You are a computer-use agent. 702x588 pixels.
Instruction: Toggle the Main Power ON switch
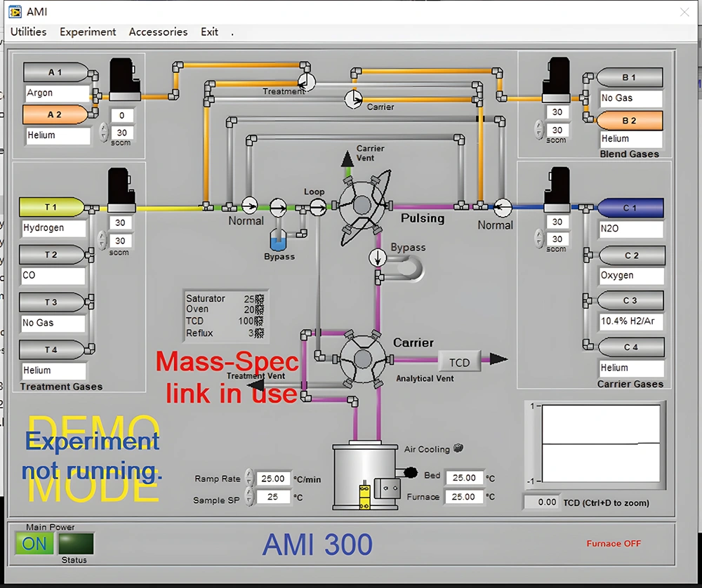point(34,544)
